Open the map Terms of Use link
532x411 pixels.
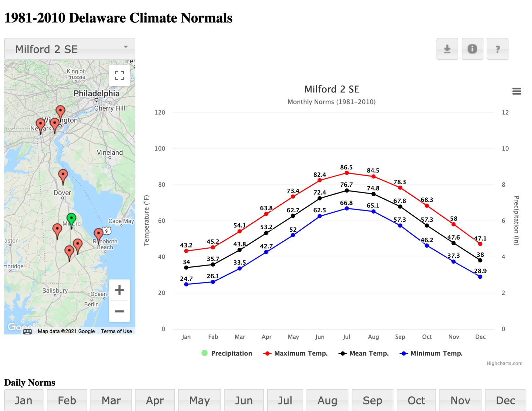point(116,331)
